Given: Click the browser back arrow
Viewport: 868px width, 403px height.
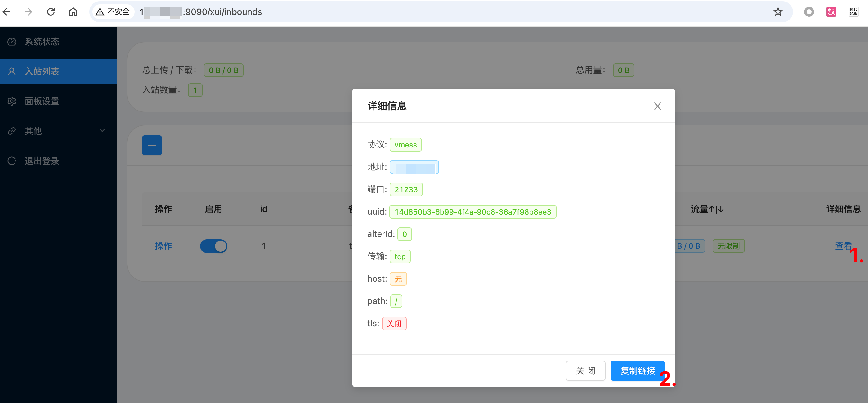Looking at the screenshot, I should (x=7, y=12).
